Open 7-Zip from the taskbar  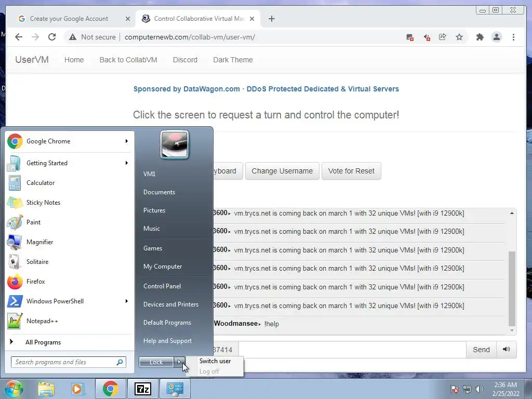click(x=142, y=389)
